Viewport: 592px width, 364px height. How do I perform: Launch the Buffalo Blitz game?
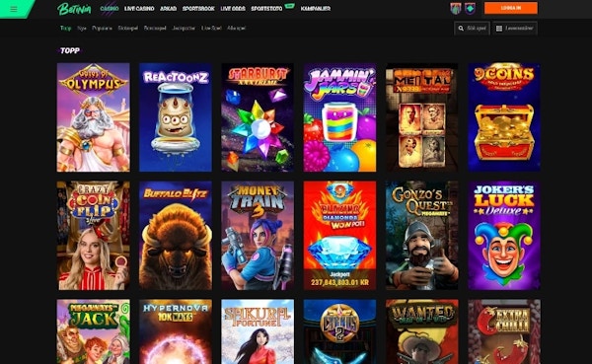(x=176, y=236)
